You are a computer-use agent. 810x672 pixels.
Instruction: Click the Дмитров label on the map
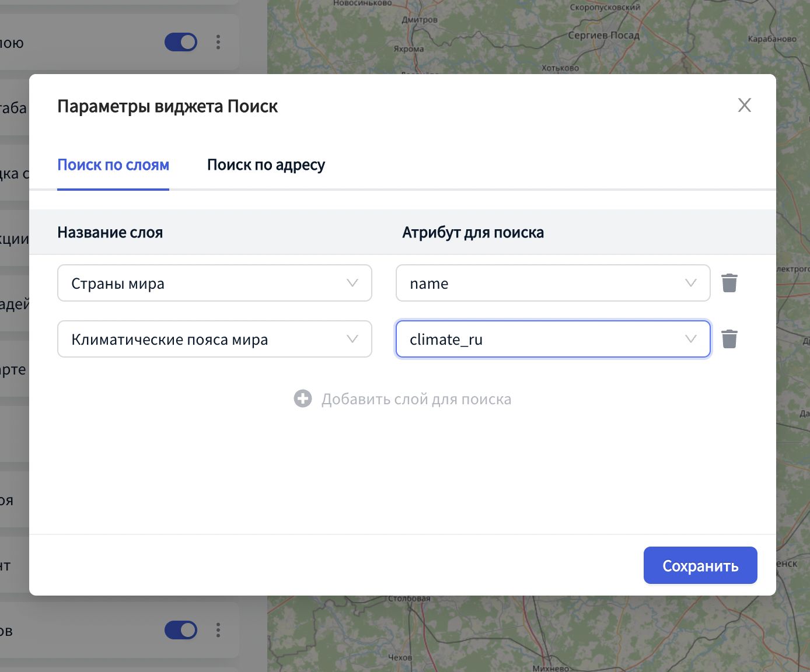tap(419, 20)
